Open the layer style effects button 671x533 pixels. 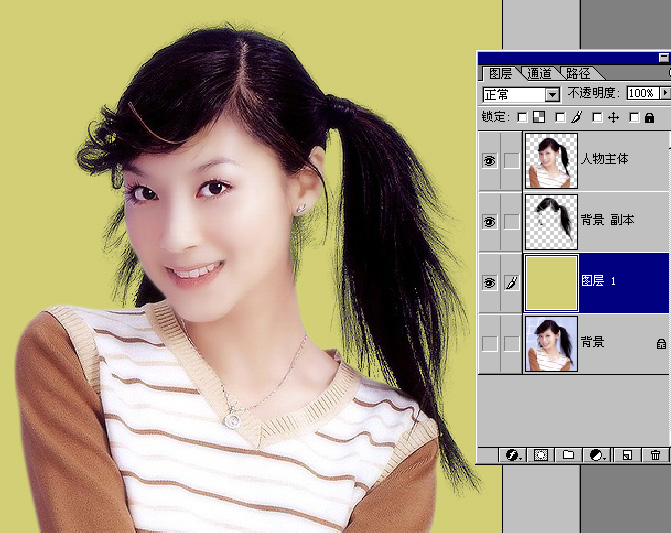click(513, 455)
